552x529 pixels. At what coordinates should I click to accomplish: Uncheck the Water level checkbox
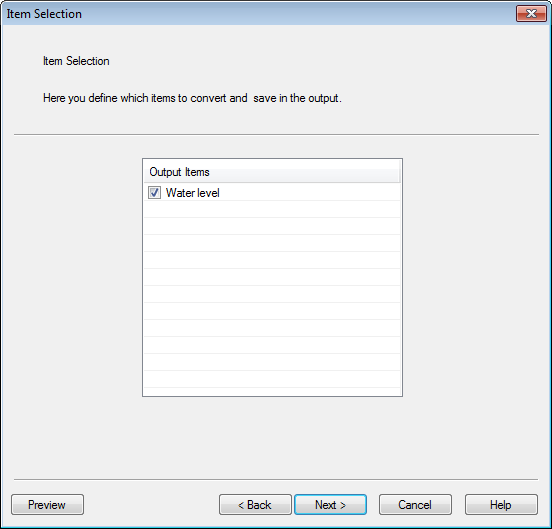pos(154,193)
